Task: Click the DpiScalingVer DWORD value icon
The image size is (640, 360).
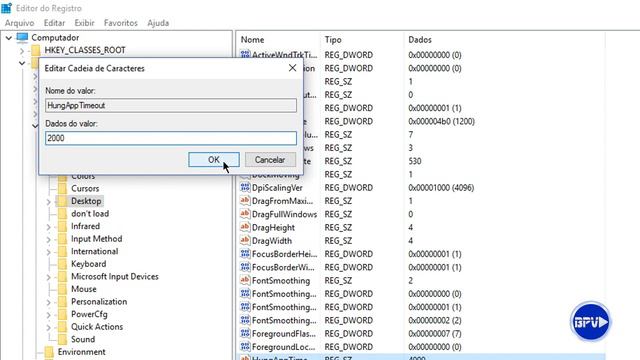Action: (x=245, y=187)
